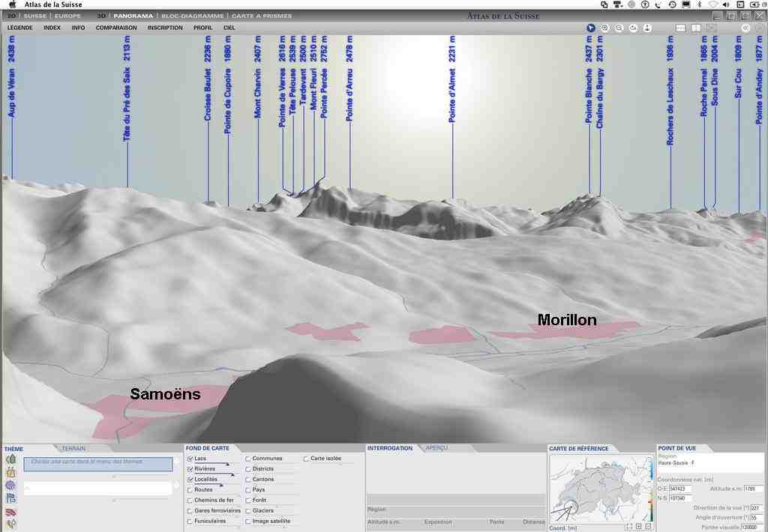Open the LÉGENDE menu
The image size is (768, 532).
(x=19, y=28)
